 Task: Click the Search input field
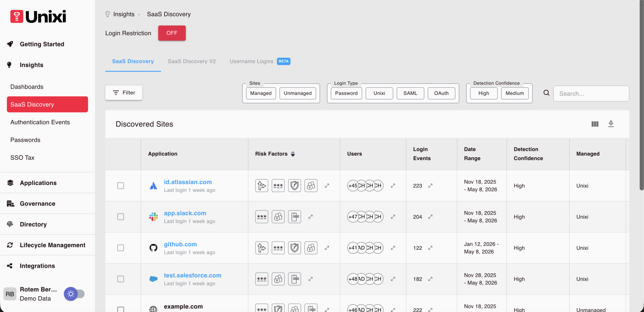point(591,93)
